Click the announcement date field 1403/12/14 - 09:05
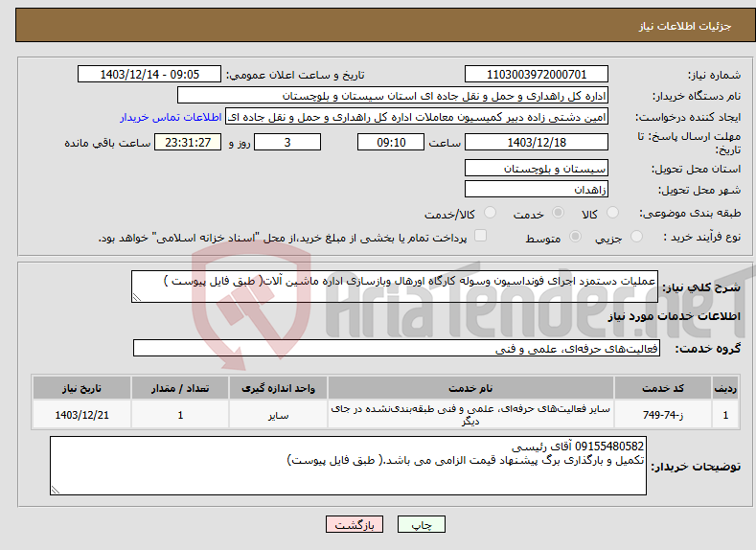The height and width of the screenshot is (550, 756). (149, 74)
